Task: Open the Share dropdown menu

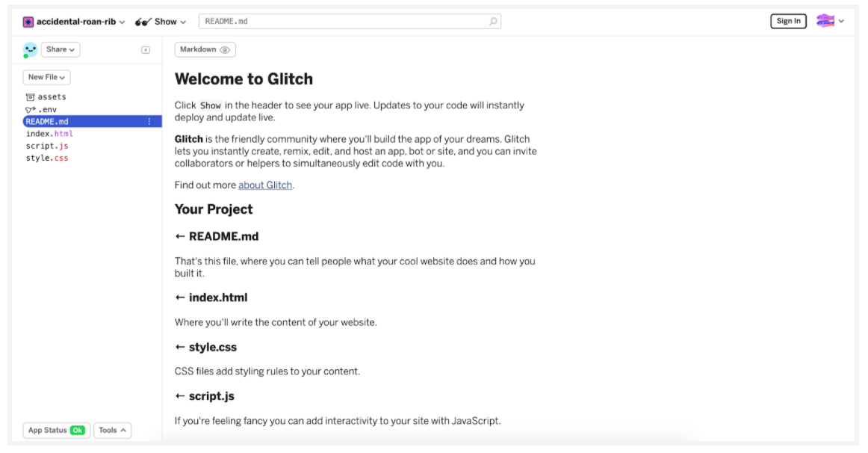Action: [61, 49]
